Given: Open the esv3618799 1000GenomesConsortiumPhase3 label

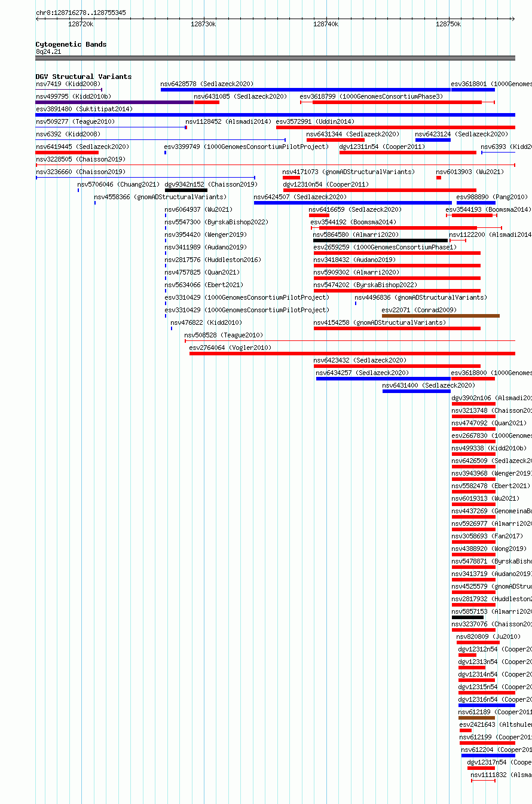Looking at the screenshot, I should (x=372, y=96).
